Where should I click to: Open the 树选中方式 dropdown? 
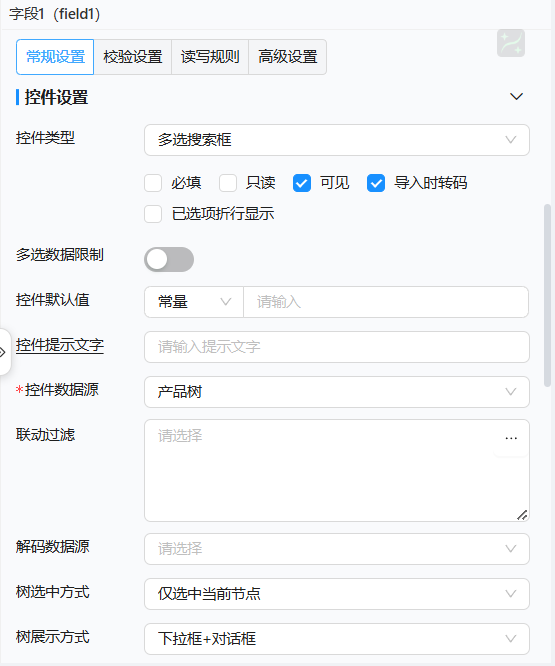337,594
